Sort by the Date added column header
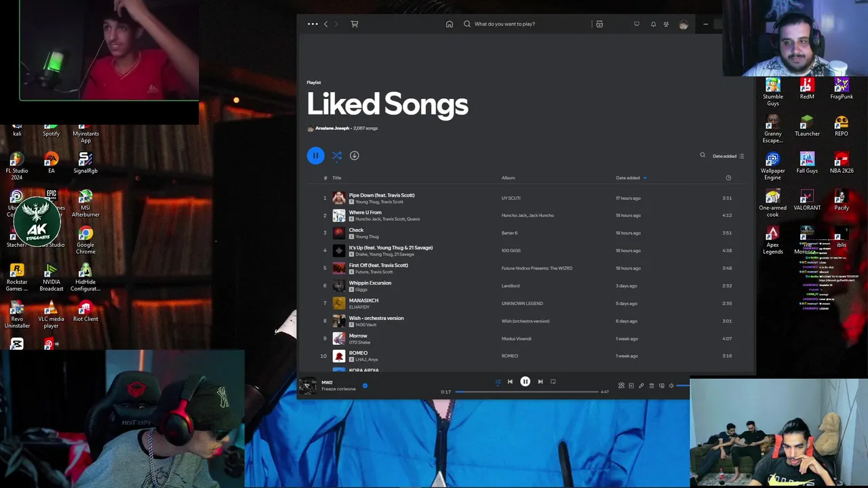This screenshot has width=868, height=488. tap(631, 178)
